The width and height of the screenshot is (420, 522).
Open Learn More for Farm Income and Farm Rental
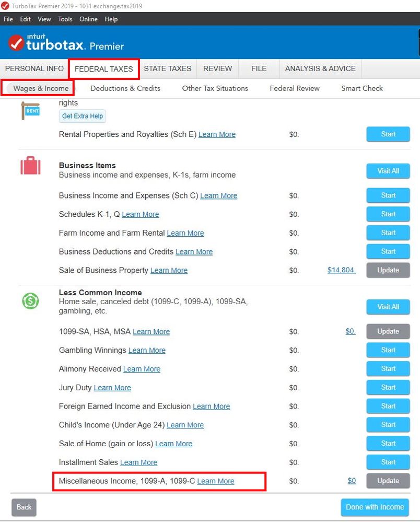pos(185,233)
